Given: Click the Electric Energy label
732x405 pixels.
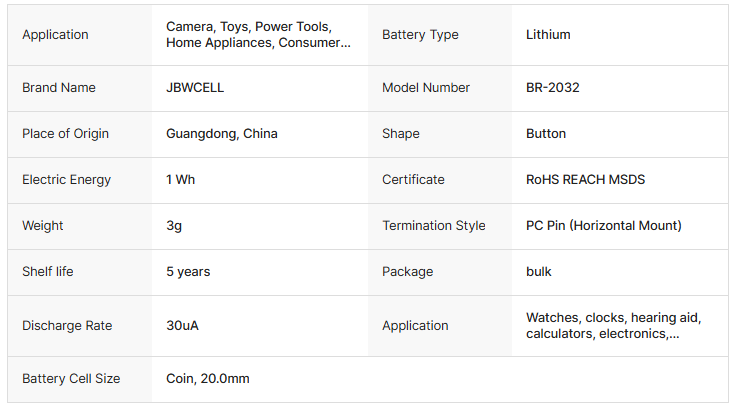Looking at the screenshot, I should pos(66,180).
